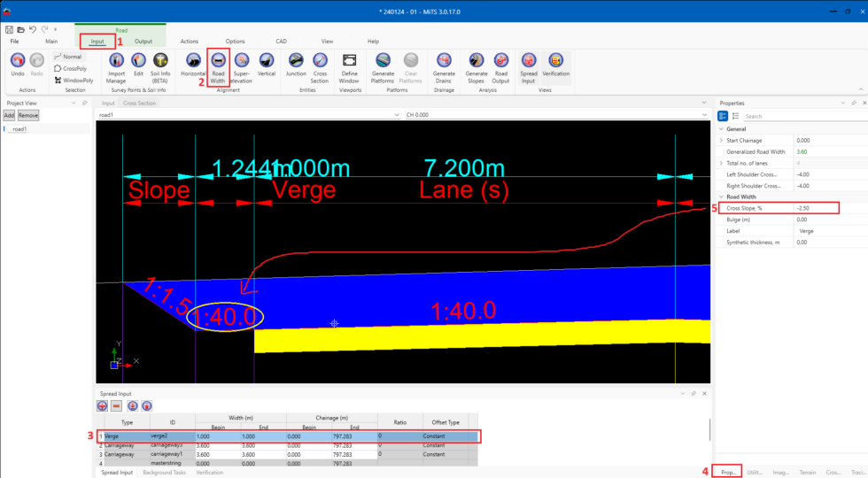Screen dimensions: 868x478
Task: Open Project View panel options arrow
Action: 74,103
